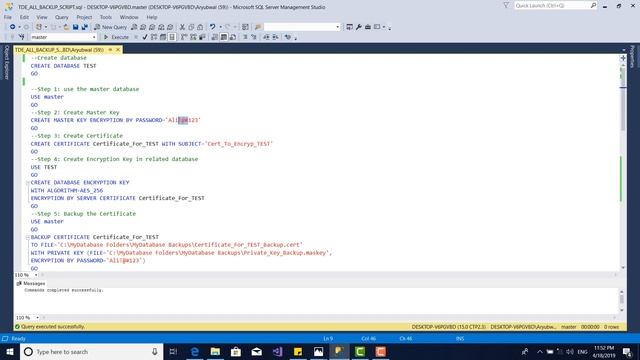This screenshot has height=360, width=640.
Task: Show hidden system tray icons chevron
Action: pos(540,351)
